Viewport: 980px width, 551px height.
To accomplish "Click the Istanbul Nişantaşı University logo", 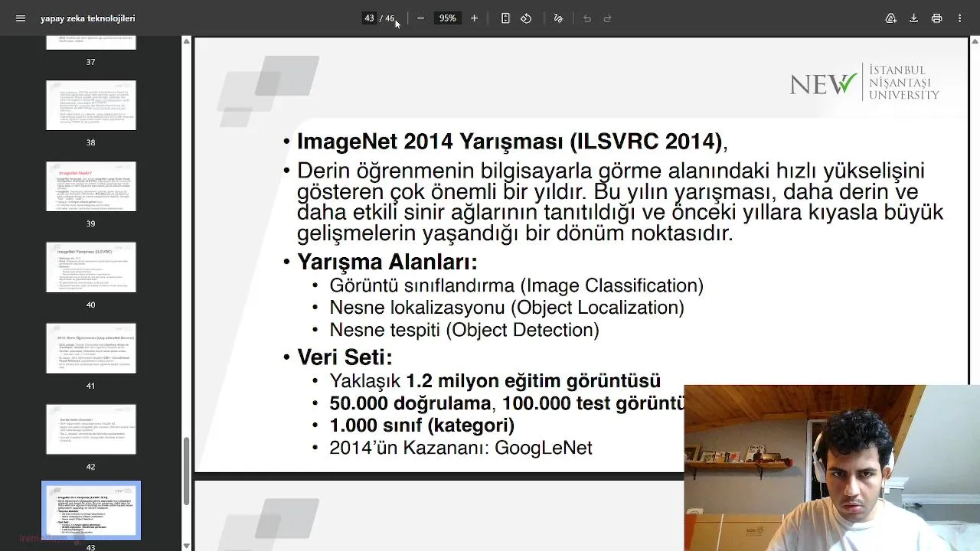I will coord(864,82).
